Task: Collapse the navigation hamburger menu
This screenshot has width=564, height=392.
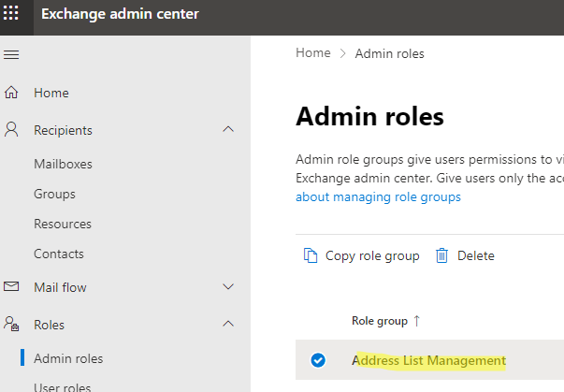Action: click(x=11, y=54)
